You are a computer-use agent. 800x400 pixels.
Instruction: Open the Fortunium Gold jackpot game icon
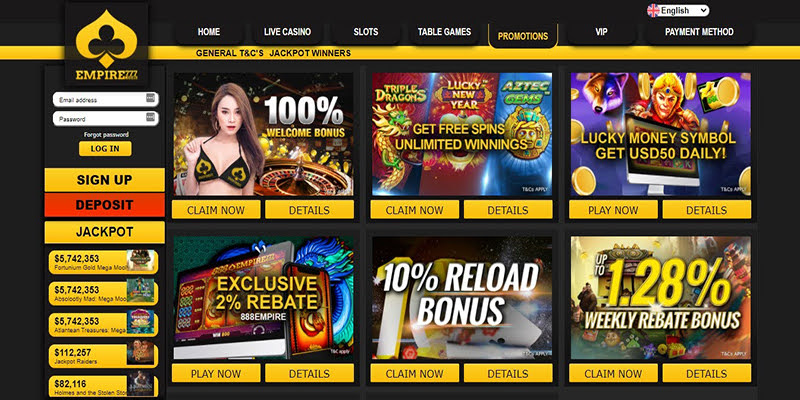(140, 260)
